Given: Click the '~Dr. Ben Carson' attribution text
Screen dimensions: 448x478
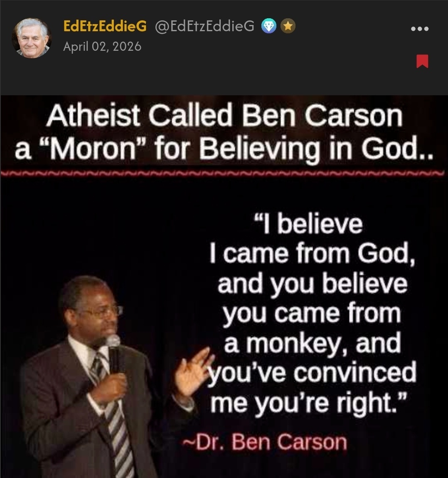Looking at the screenshot, I should (264, 441).
